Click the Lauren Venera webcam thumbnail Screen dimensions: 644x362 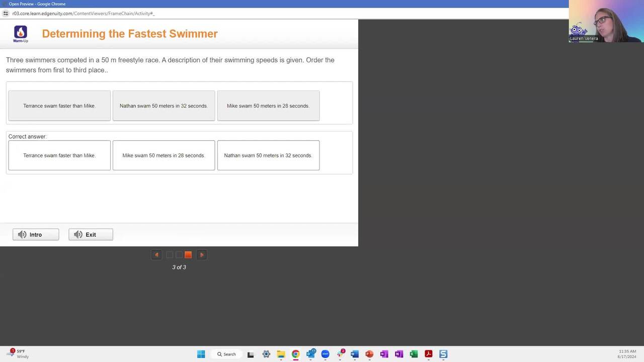(606, 21)
